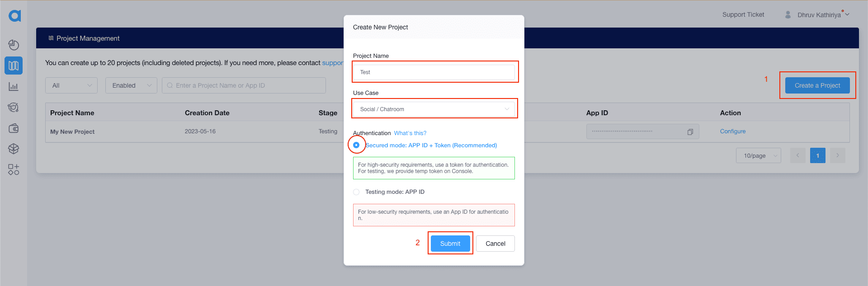Expand the Use Case dropdown
The image size is (868, 286).
click(434, 109)
